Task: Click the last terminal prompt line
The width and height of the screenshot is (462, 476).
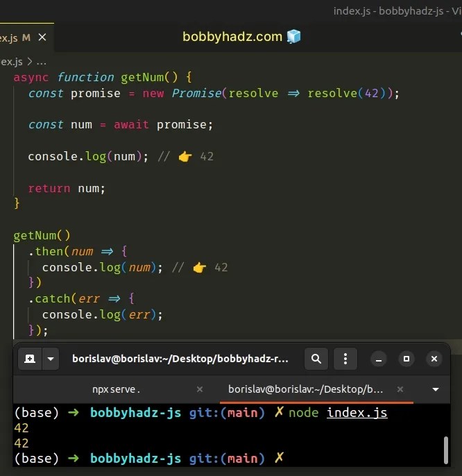Action: tap(148, 459)
